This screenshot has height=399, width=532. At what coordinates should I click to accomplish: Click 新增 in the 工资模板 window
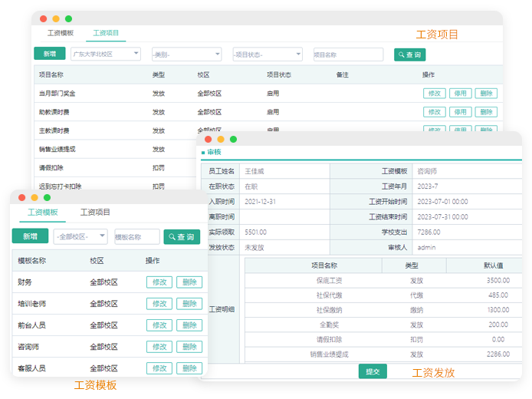pyautogui.click(x=31, y=236)
